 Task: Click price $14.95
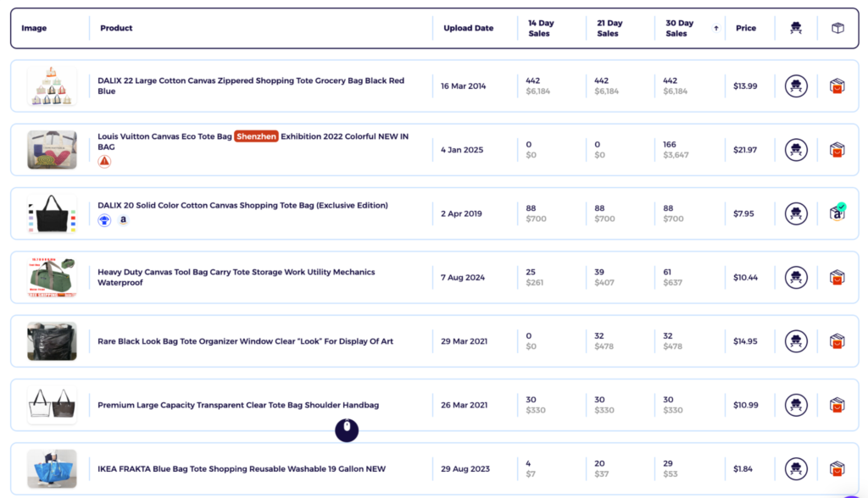(745, 341)
